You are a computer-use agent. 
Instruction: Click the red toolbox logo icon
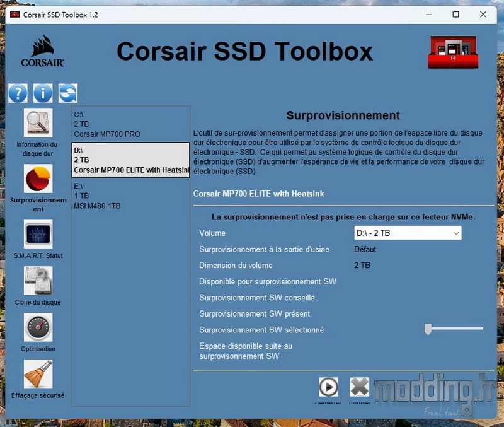(453, 52)
